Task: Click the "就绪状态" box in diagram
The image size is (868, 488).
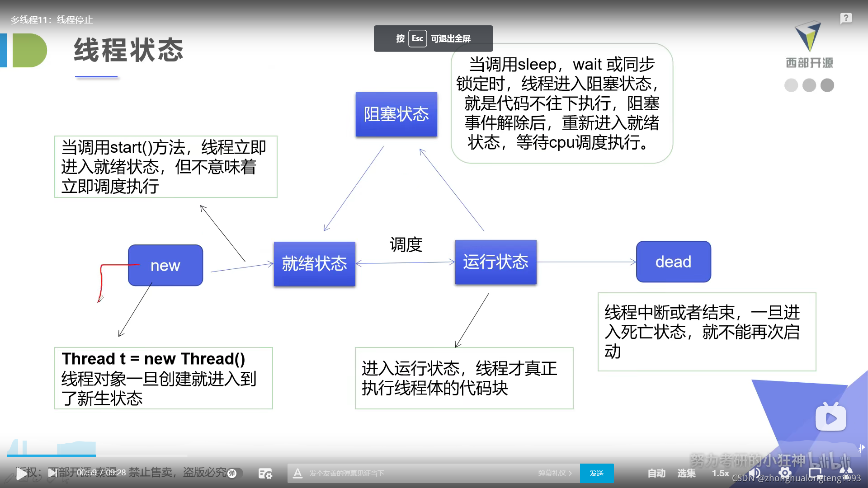Action: click(315, 264)
